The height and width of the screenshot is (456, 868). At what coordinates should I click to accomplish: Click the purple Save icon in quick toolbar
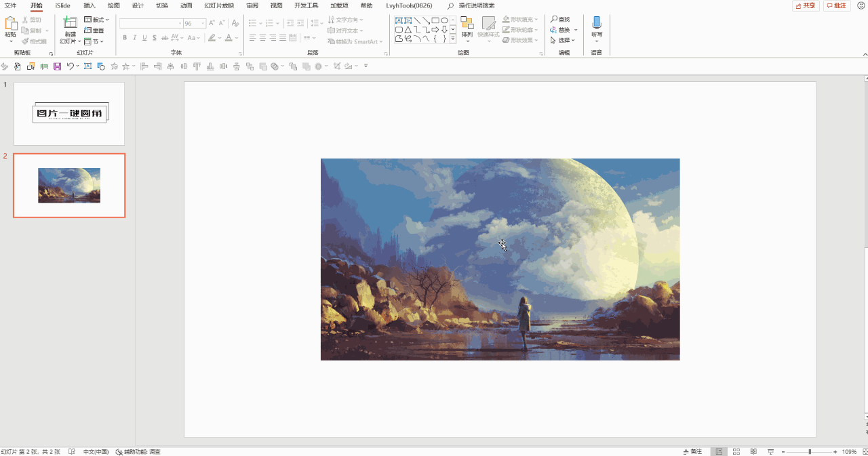[58, 66]
